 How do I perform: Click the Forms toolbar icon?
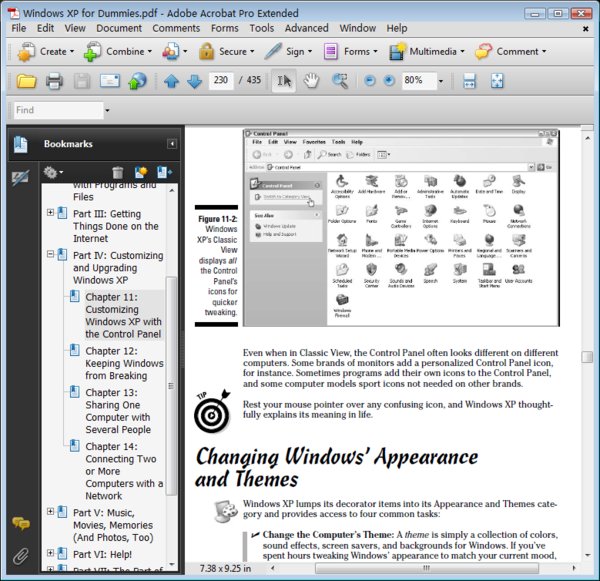pyautogui.click(x=331, y=51)
